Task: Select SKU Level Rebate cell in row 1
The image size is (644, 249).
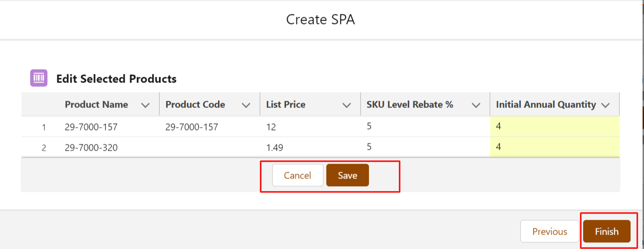Action: click(x=425, y=127)
